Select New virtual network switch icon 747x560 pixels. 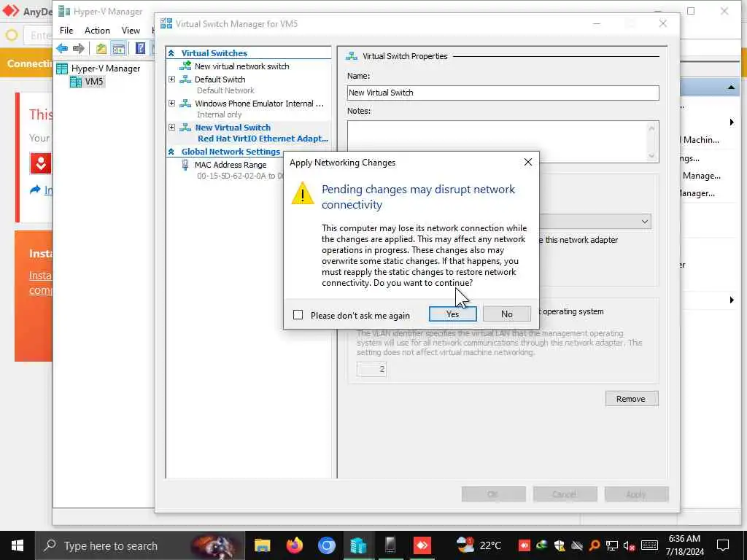coord(185,66)
